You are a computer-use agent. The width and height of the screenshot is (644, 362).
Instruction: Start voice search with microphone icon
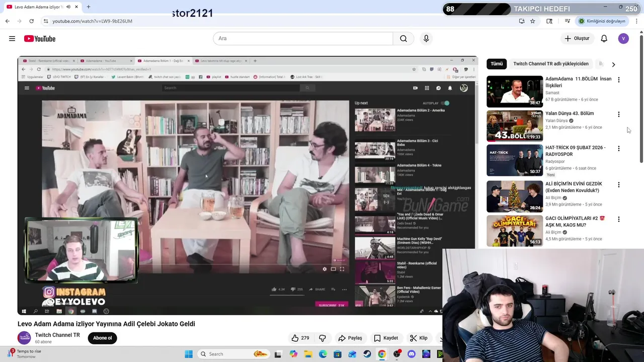(x=426, y=39)
